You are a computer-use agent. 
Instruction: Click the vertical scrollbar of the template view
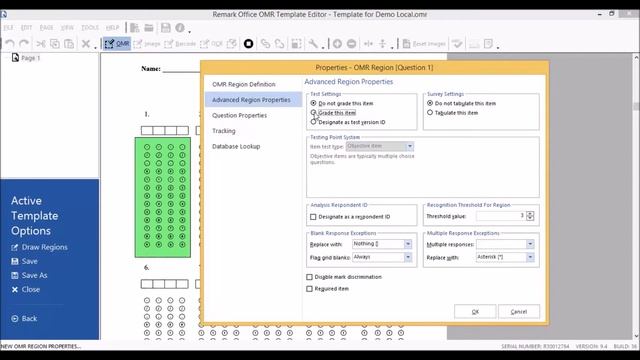(x=636, y=196)
